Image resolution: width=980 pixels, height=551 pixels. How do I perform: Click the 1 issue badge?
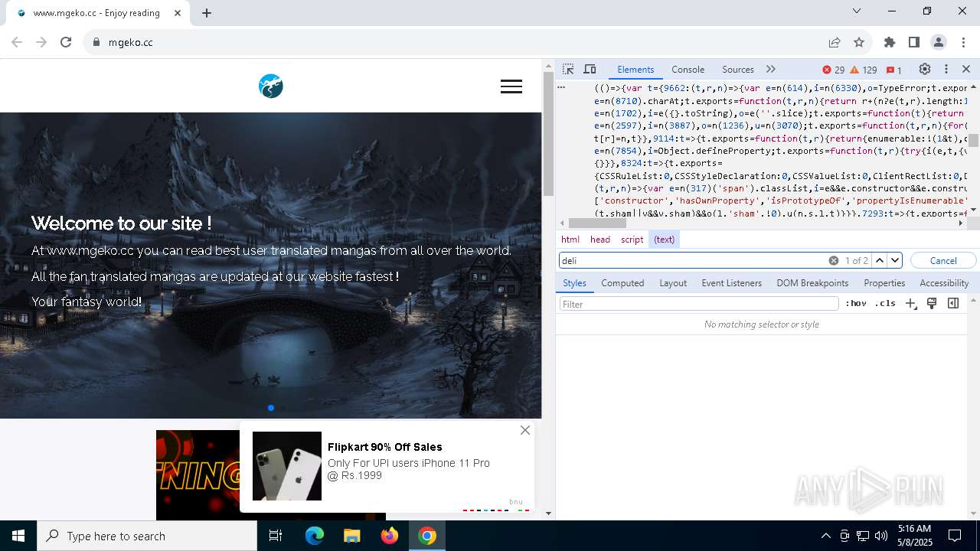click(894, 70)
